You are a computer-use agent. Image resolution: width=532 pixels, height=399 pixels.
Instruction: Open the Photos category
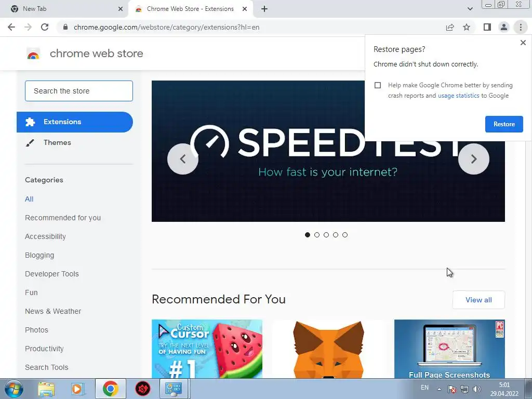tap(37, 330)
